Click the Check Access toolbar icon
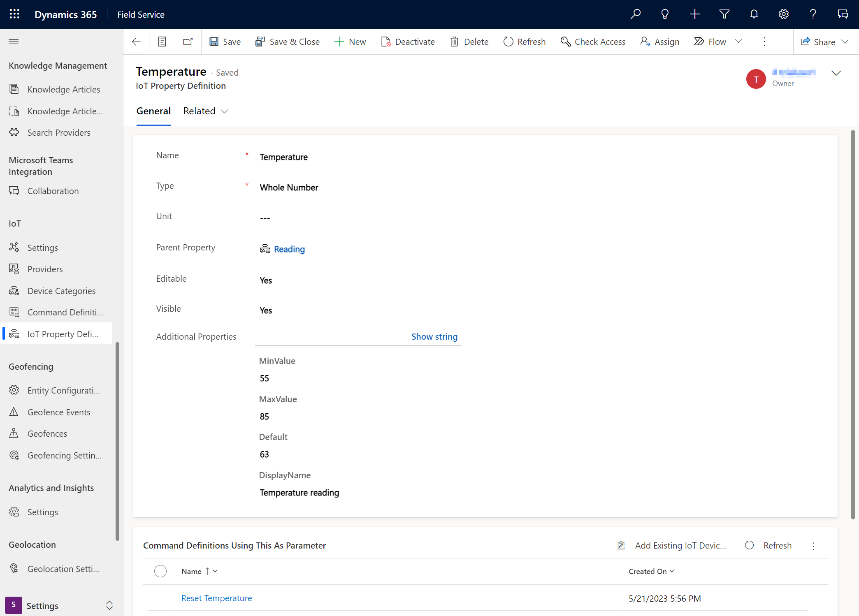Image resolution: width=859 pixels, height=616 pixels. coord(566,42)
